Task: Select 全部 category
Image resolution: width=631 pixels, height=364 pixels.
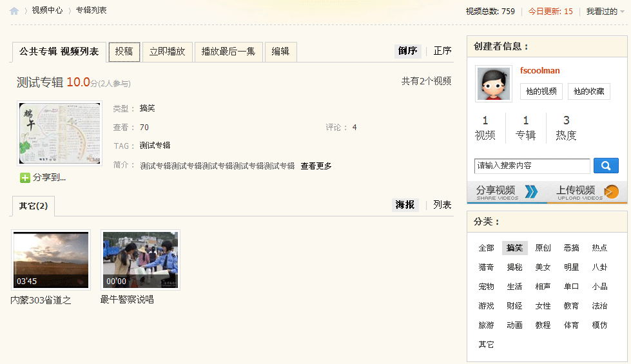Action: tap(486, 248)
